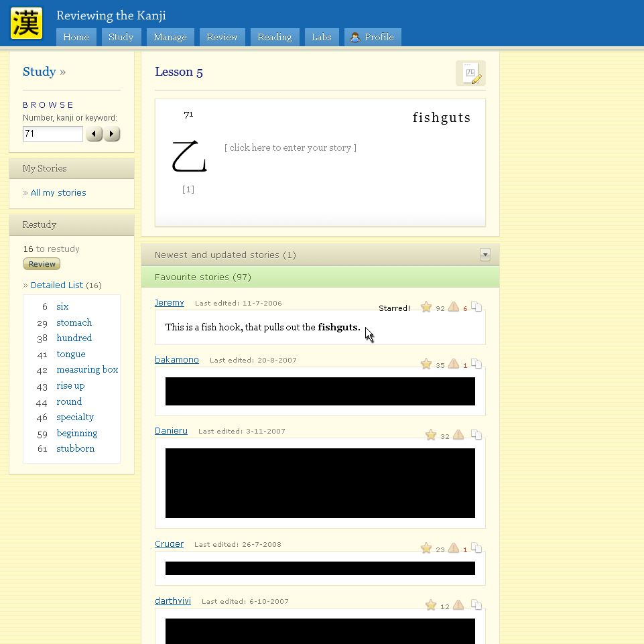Open restudy kanji 'round'
The height and width of the screenshot is (644, 644).
click(x=69, y=401)
